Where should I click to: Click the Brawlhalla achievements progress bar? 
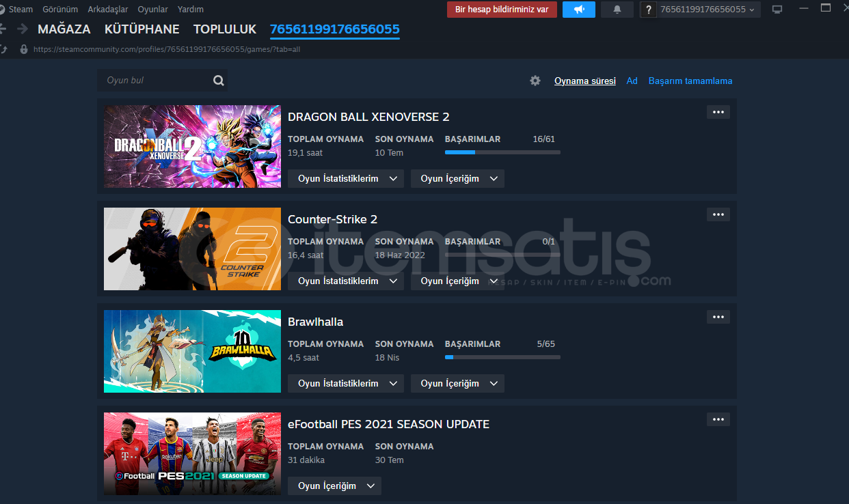coord(502,357)
